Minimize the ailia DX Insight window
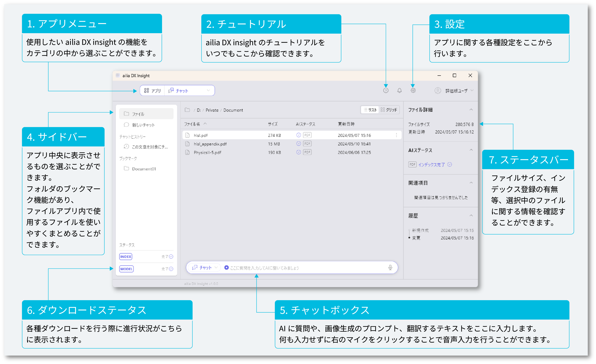The height and width of the screenshot is (364, 596). coord(439,75)
